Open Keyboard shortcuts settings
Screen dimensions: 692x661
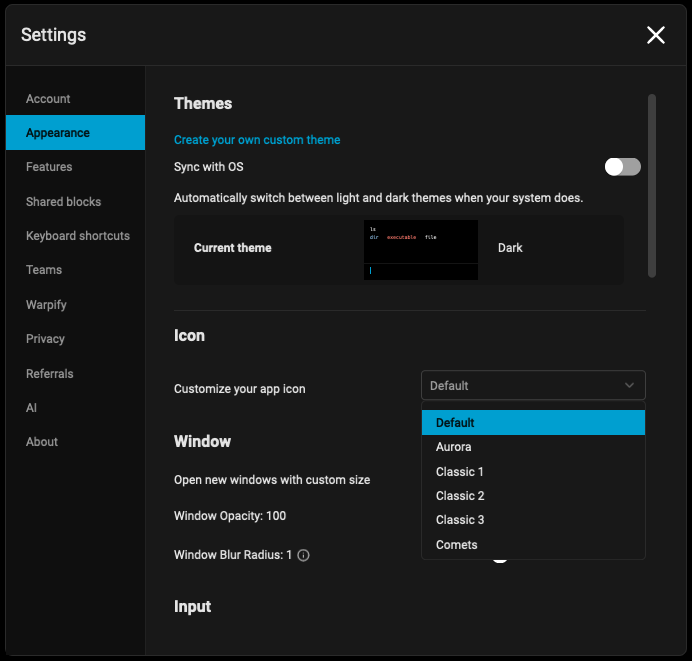coord(78,236)
